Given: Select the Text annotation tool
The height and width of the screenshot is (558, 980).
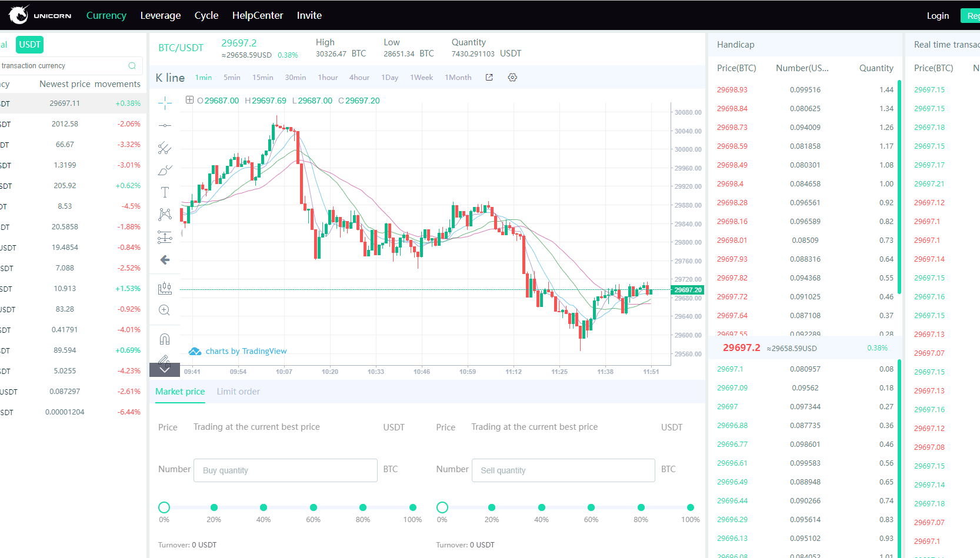Looking at the screenshot, I should [165, 192].
